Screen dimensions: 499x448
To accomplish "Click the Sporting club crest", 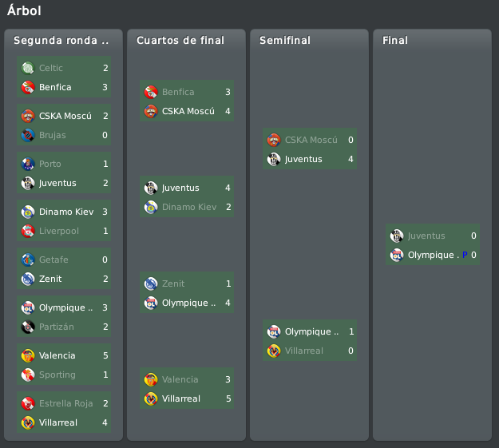I will (28, 375).
